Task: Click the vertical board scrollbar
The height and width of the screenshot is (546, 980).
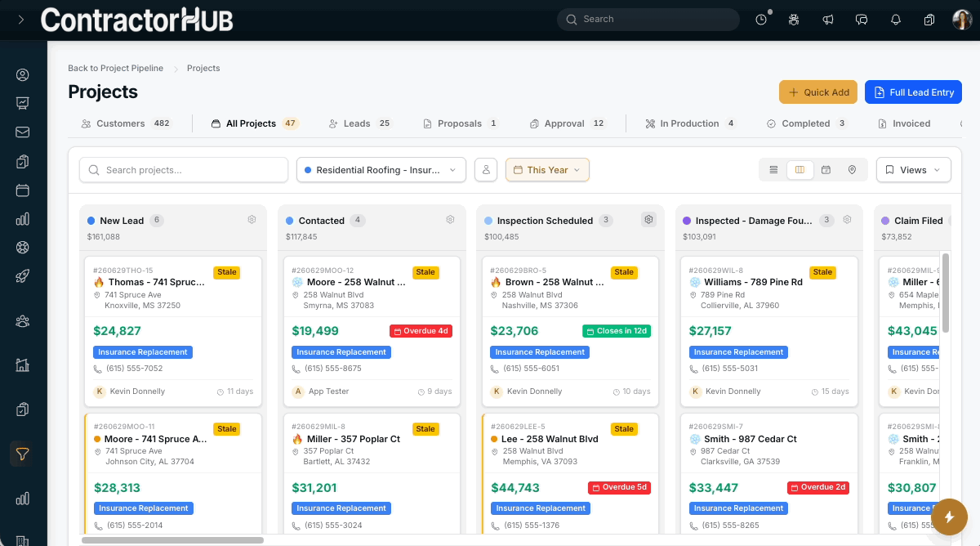Action: click(x=946, y=293)
